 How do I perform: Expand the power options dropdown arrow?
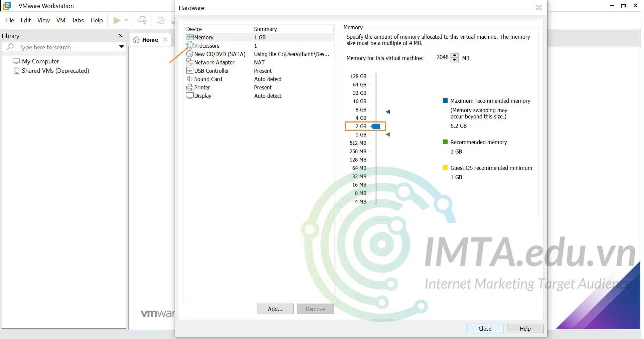click(x=126, y=20)
